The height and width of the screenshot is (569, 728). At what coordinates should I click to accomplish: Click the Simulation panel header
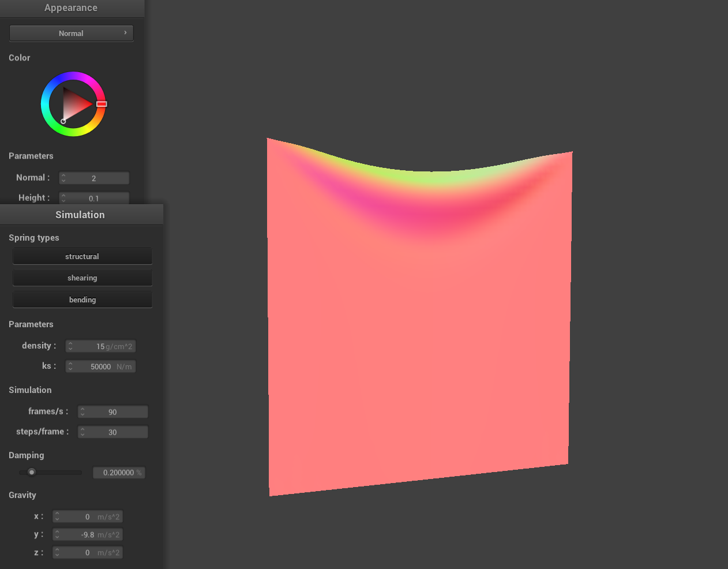click(80, 215)
